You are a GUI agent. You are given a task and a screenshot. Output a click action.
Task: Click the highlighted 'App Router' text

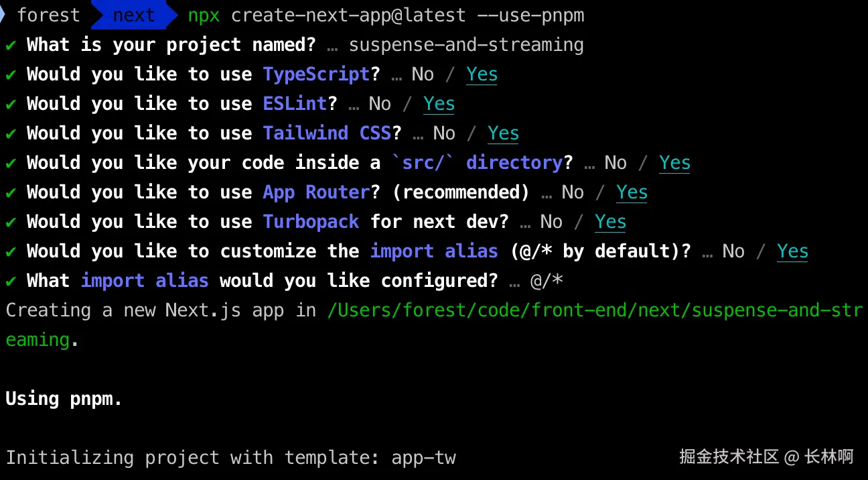click(x=317, y=192)
